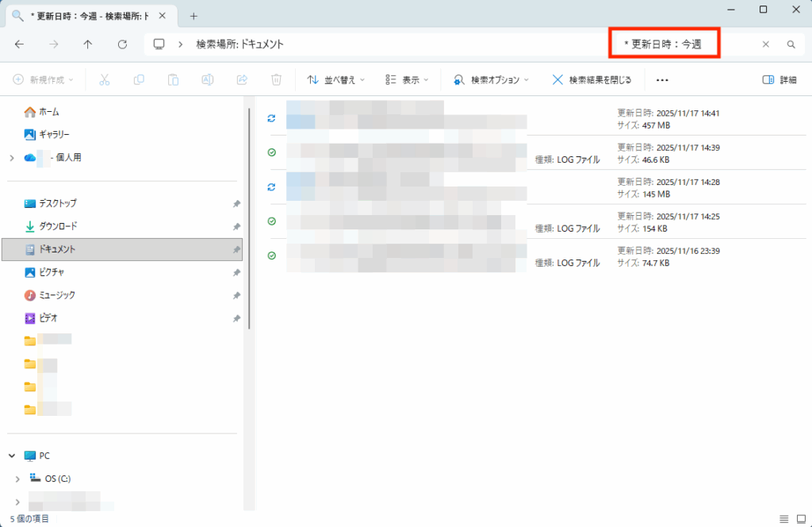
Task: Open the 並べ替え sort dropdown
Action: (335, 79)
